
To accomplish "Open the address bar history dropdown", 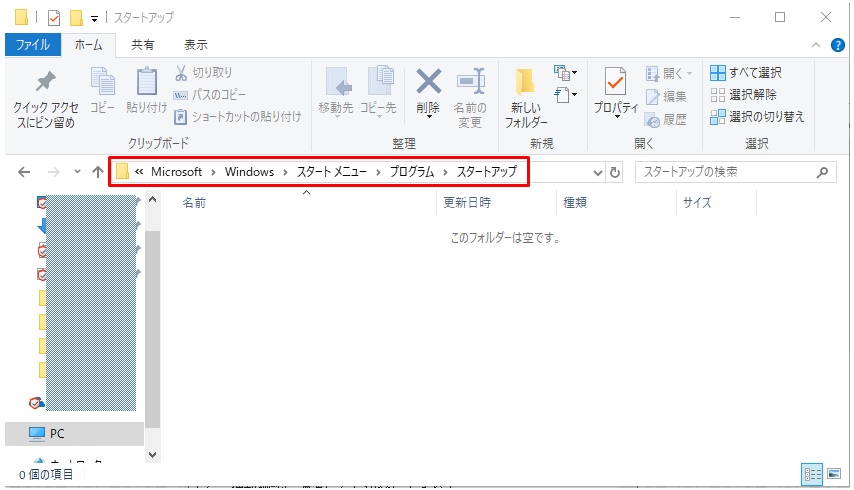I will (597, 173).
